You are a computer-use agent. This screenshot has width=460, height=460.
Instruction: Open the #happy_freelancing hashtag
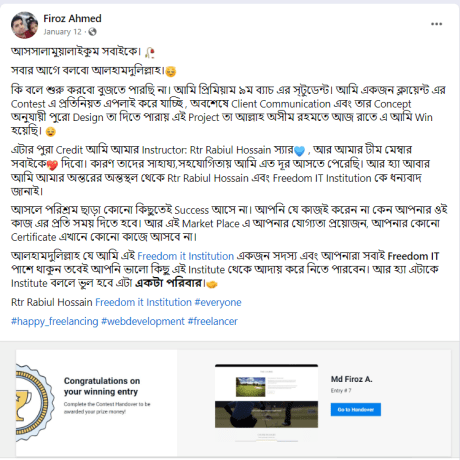55,321
